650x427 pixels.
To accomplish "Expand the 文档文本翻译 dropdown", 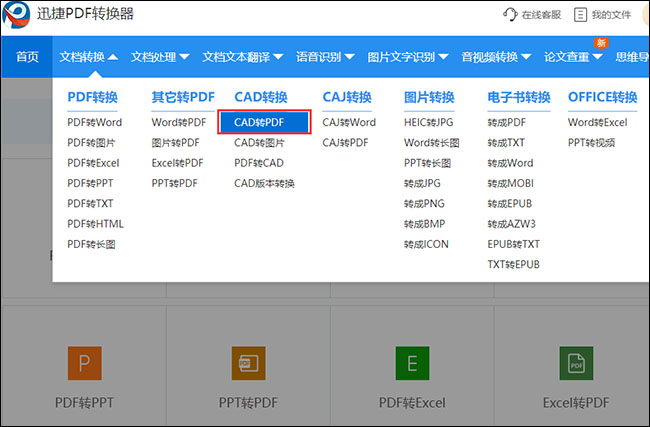I will click(x=243, y=56).
